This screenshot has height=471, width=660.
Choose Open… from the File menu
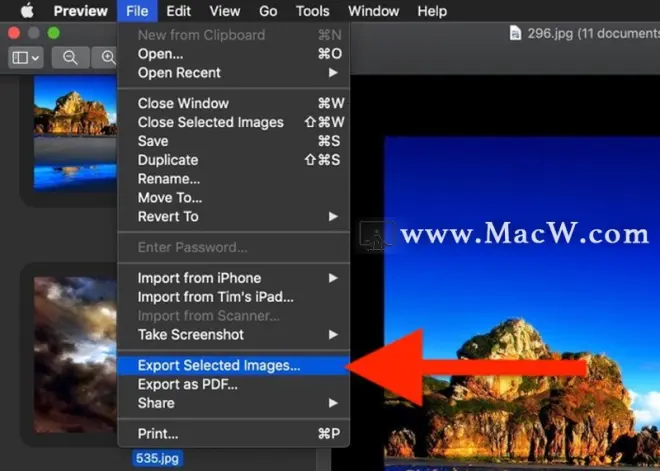[234, 54]
